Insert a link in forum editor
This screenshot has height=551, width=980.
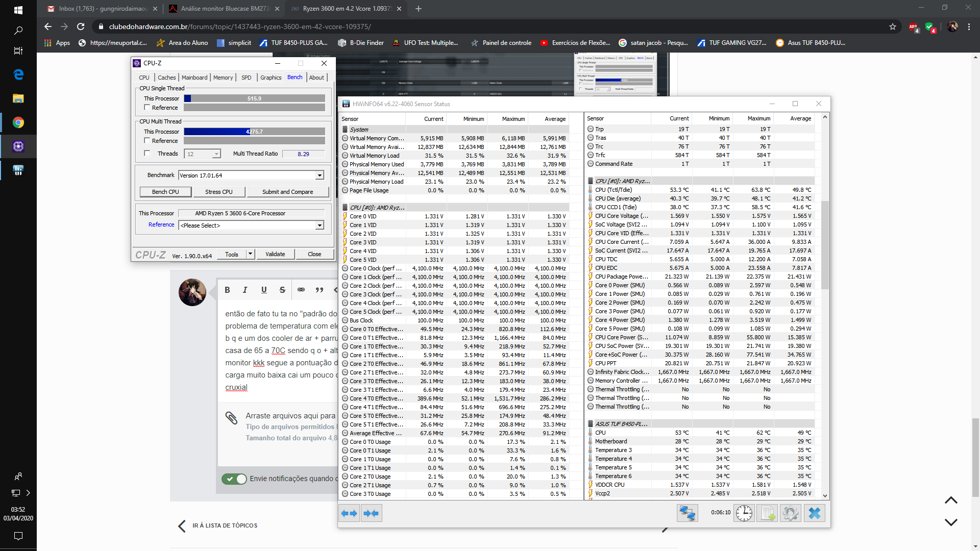click(x=301, y=290)
